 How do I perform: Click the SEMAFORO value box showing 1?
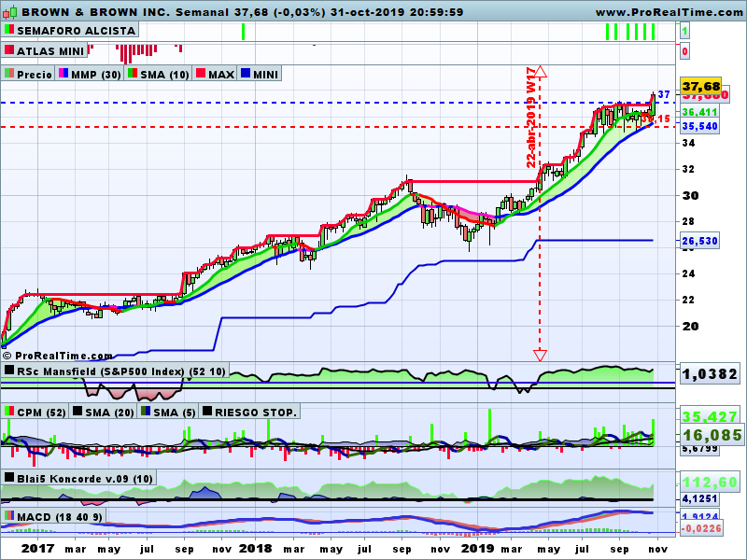click(x=684, y=32)
